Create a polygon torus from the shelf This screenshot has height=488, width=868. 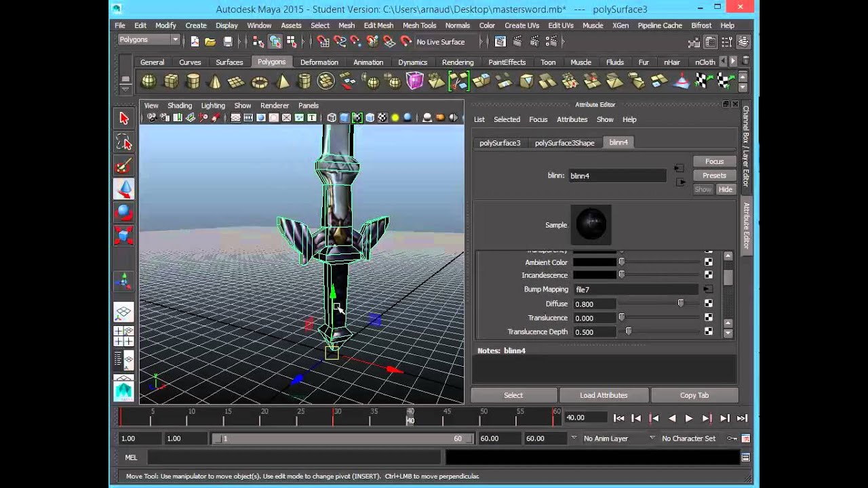(x=260, y=82)
